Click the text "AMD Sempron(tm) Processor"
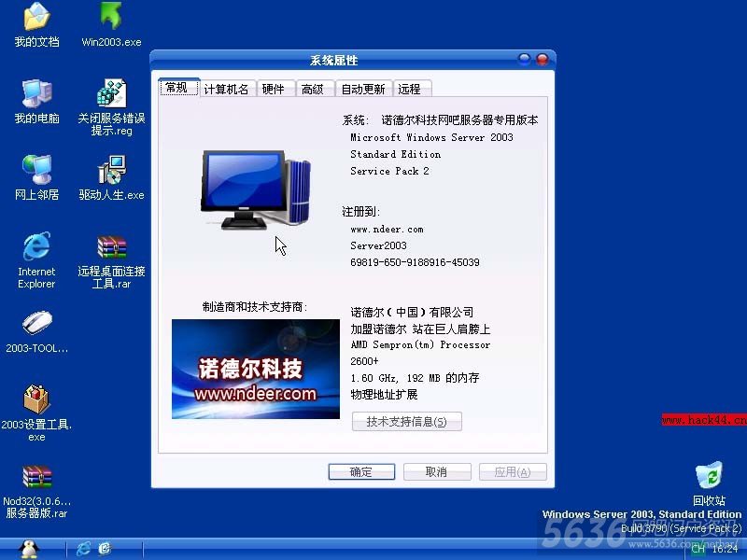747x560 pixels. pyautogui.click(x=420, y=344)
